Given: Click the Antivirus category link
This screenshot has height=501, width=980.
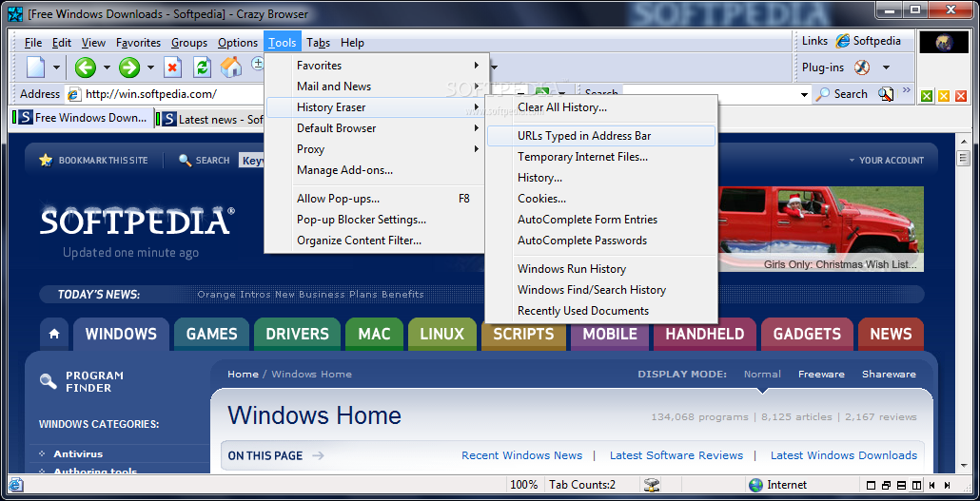Looking at the screenshot, I should tap(78, 454).
